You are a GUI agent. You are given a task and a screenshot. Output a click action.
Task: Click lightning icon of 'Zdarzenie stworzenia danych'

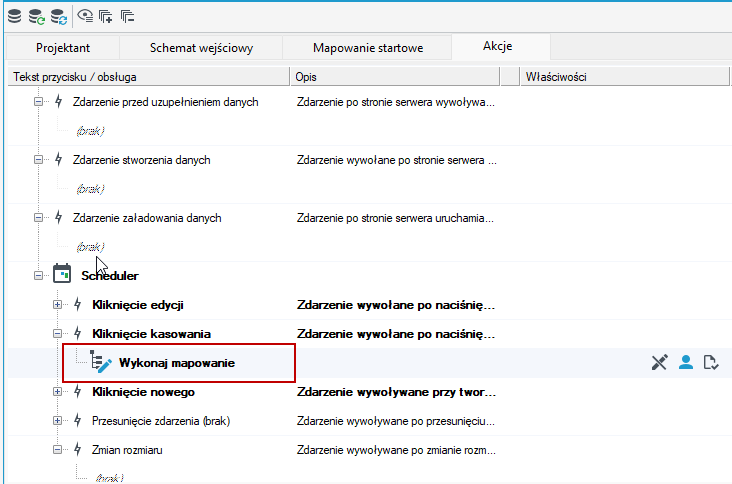[x=58, y=159]
